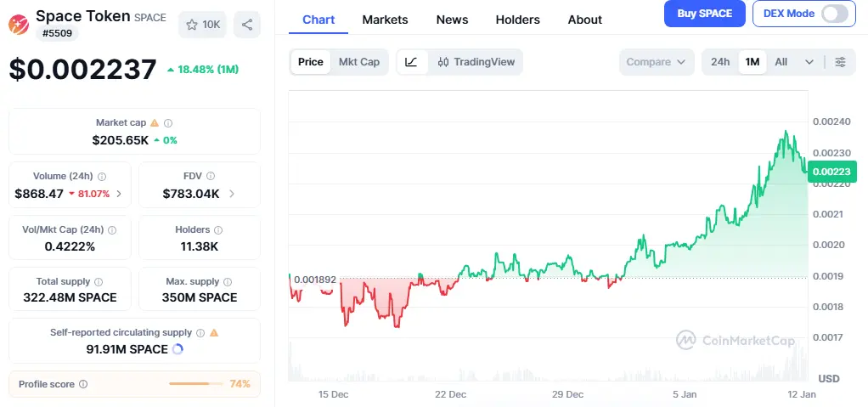Click the Buy SPACE button
The height and width of the screenshot is (407, 868).
(705, 14)
